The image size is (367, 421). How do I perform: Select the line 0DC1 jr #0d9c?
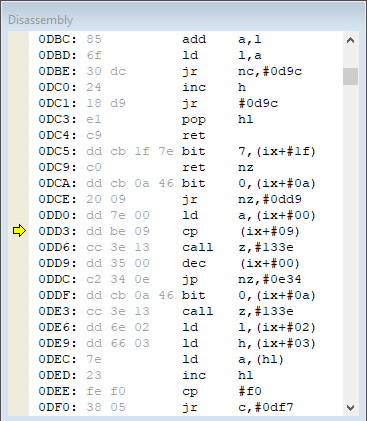(186, 103)
